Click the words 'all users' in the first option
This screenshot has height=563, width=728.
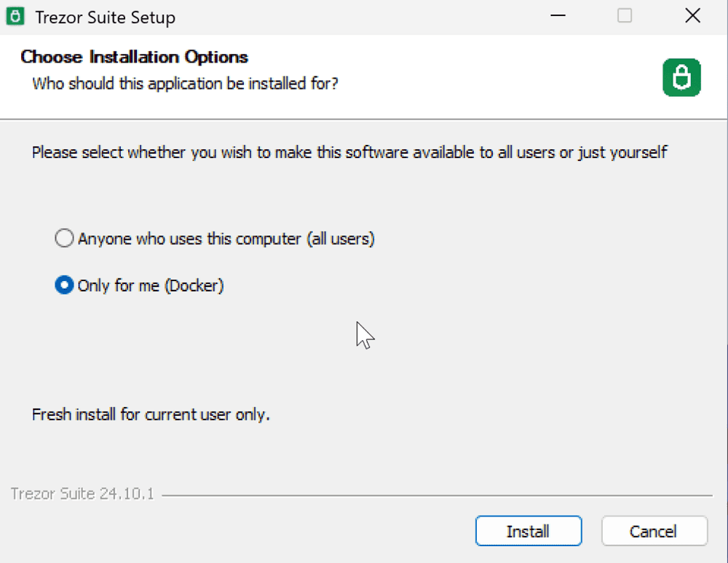tap(340, 239)
